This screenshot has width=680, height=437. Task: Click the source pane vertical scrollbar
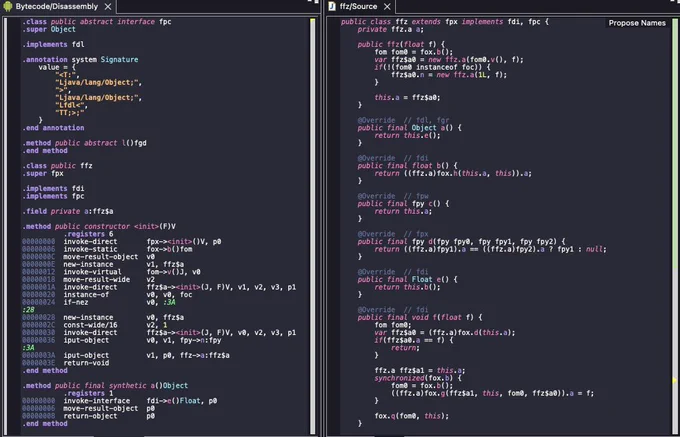675,225
